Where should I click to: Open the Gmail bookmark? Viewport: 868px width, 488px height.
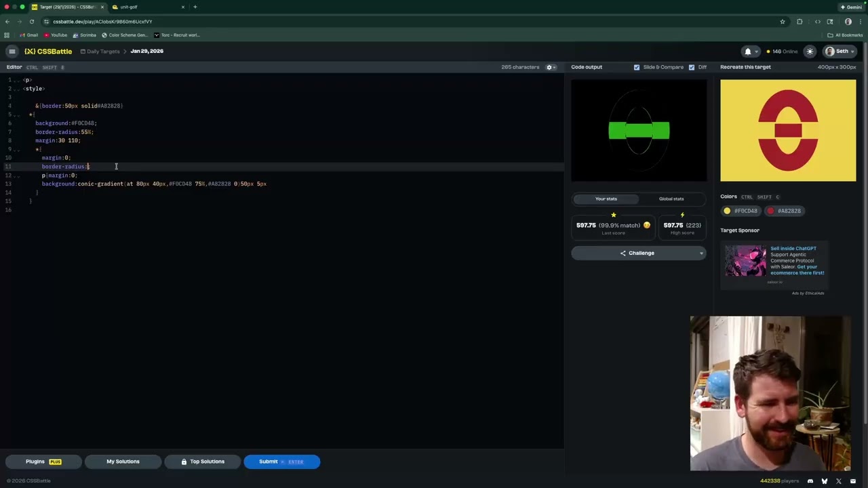(28, 35)
